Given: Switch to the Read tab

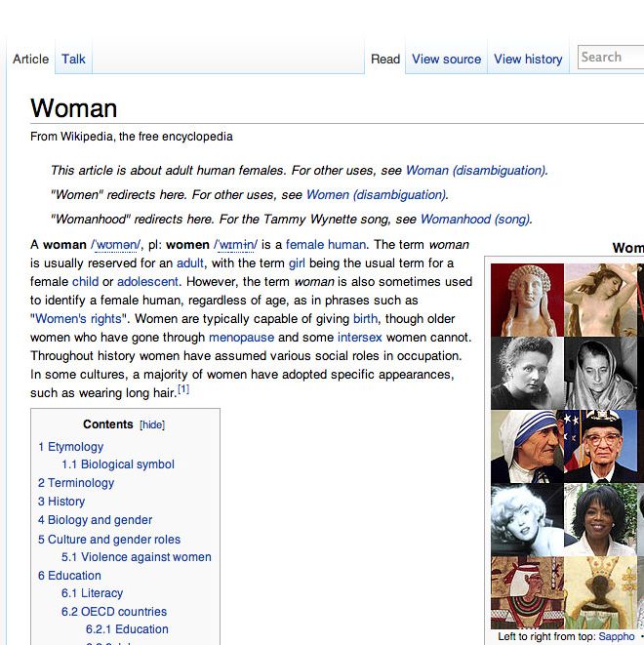Looking at the screenshot, I should 385,59.
